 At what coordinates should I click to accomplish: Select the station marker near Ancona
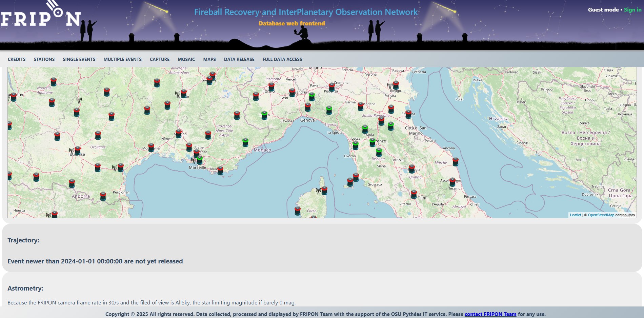[456, 161]
